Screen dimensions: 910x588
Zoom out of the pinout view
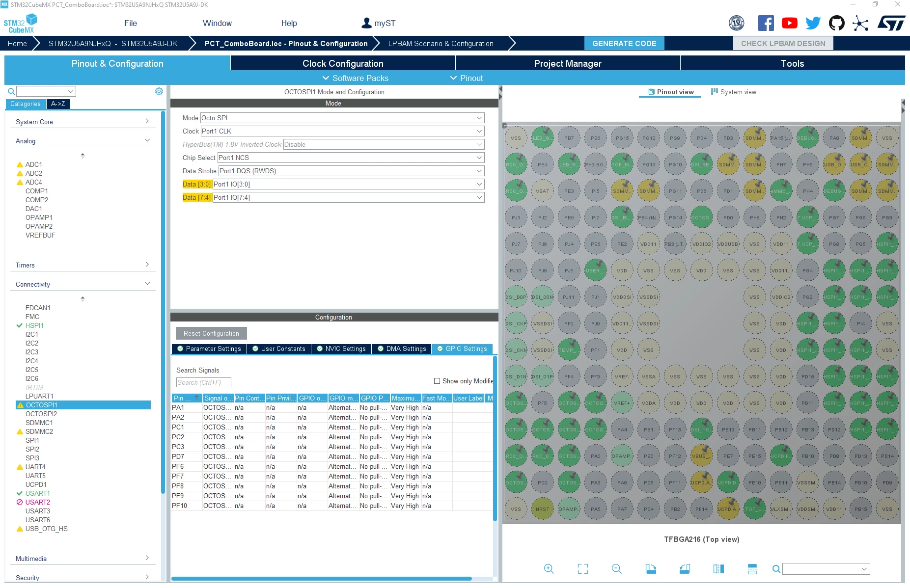point(617,569)
